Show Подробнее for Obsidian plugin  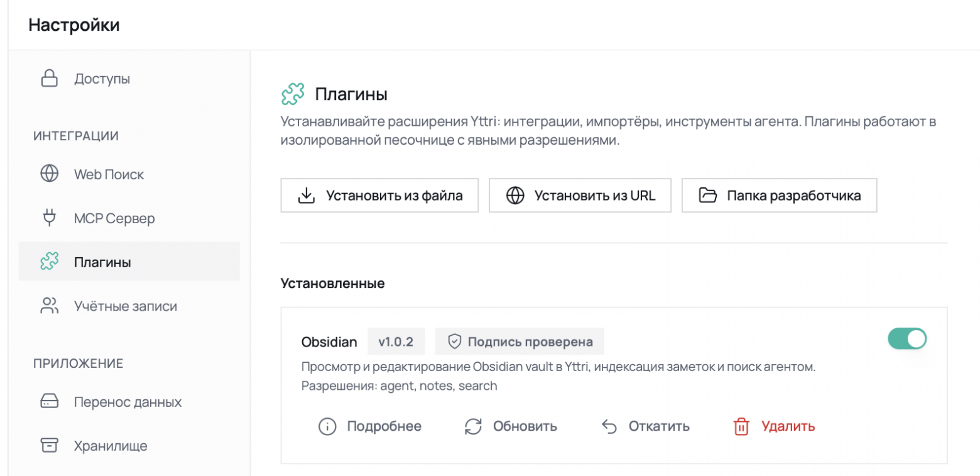pos(370,426)
